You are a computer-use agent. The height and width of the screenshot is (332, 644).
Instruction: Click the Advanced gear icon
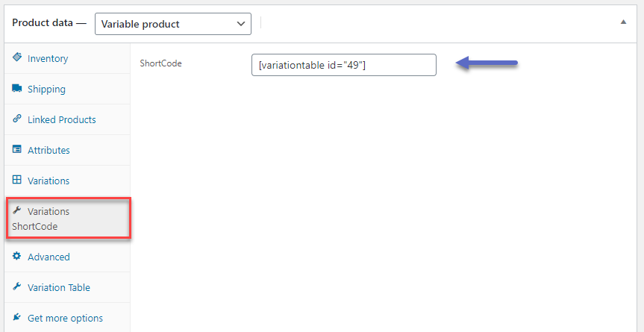click(x=17, y=256)
